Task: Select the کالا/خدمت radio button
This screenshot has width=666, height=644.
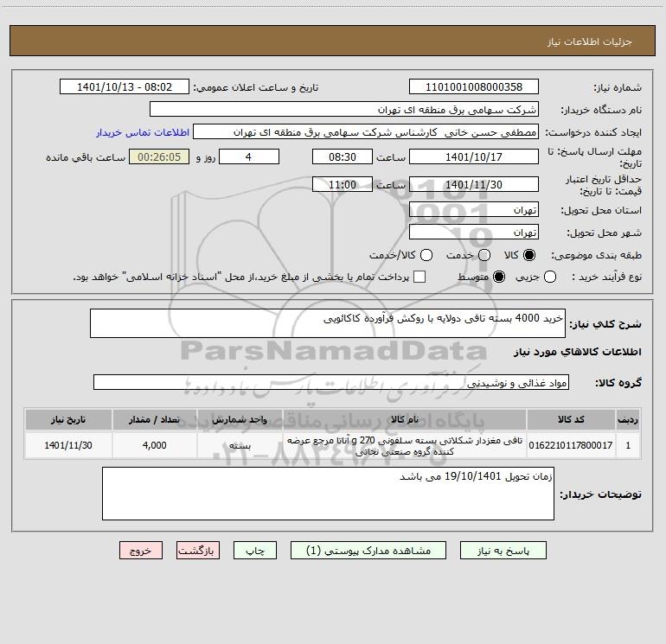Action: (x=426, y=255)
